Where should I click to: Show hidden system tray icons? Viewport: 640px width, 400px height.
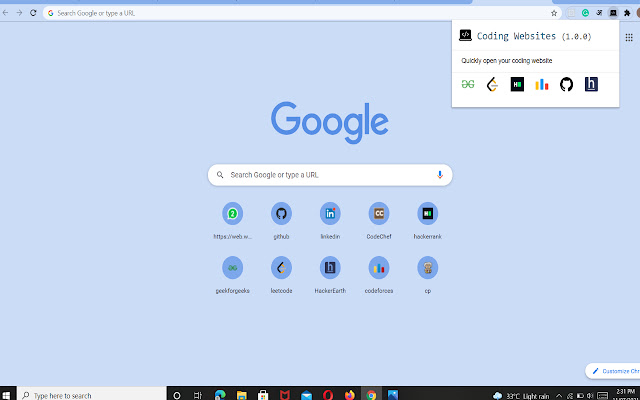[x=559, y=396]
